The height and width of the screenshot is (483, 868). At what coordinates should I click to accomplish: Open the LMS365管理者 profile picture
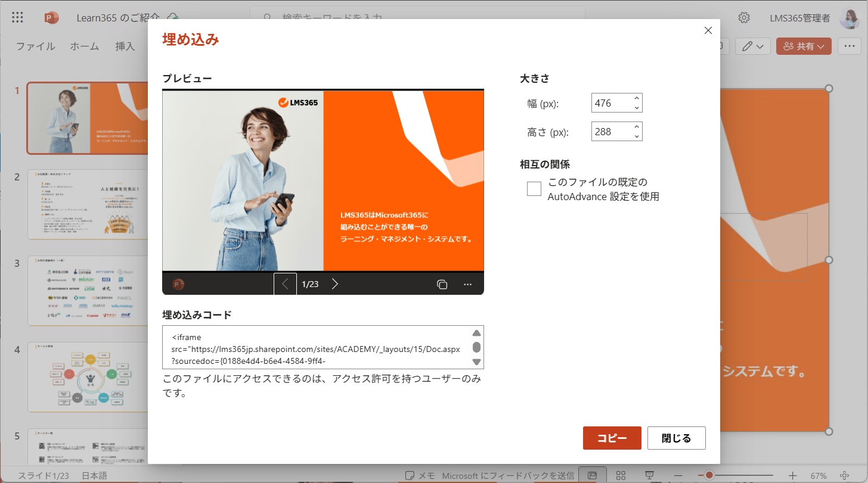(x=849, y=18)
